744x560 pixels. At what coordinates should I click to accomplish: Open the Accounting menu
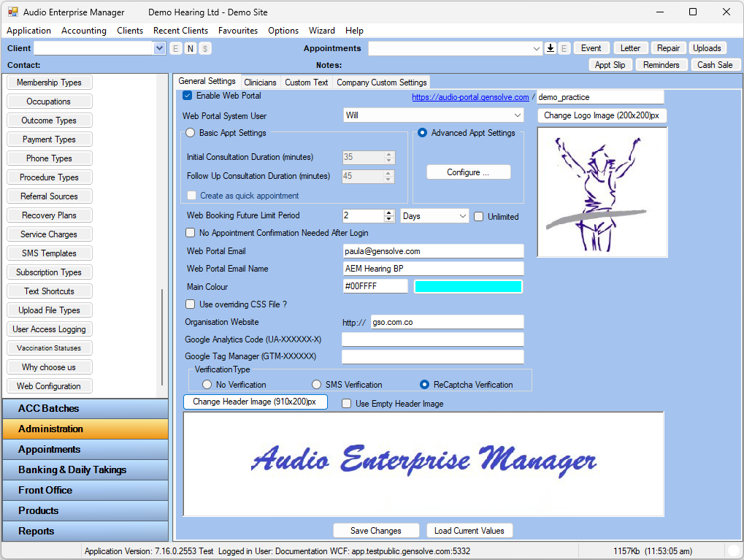click(x=83, y=31)
